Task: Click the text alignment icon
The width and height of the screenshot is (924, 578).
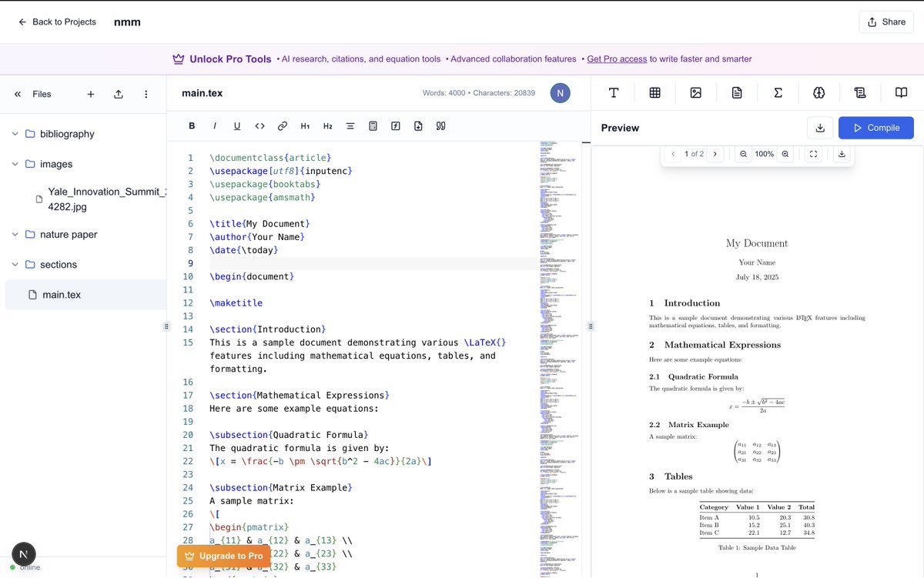Action: [x=350, y=126]
